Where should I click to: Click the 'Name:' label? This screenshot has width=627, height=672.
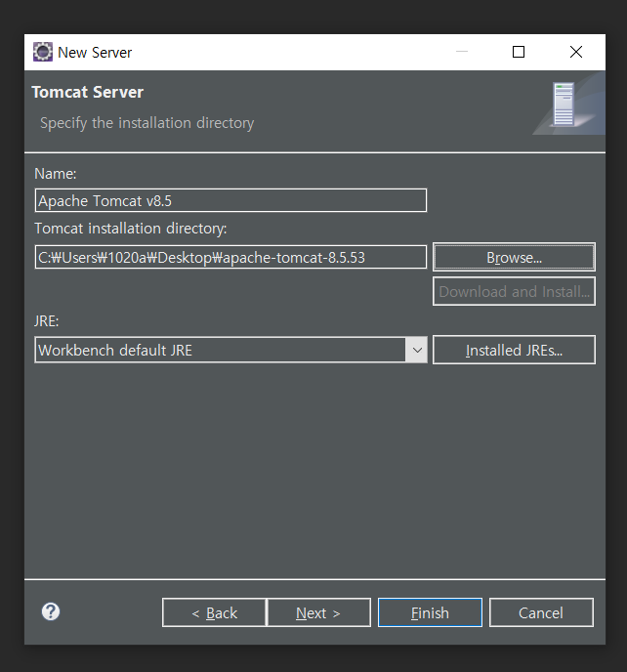coord(56,174)
